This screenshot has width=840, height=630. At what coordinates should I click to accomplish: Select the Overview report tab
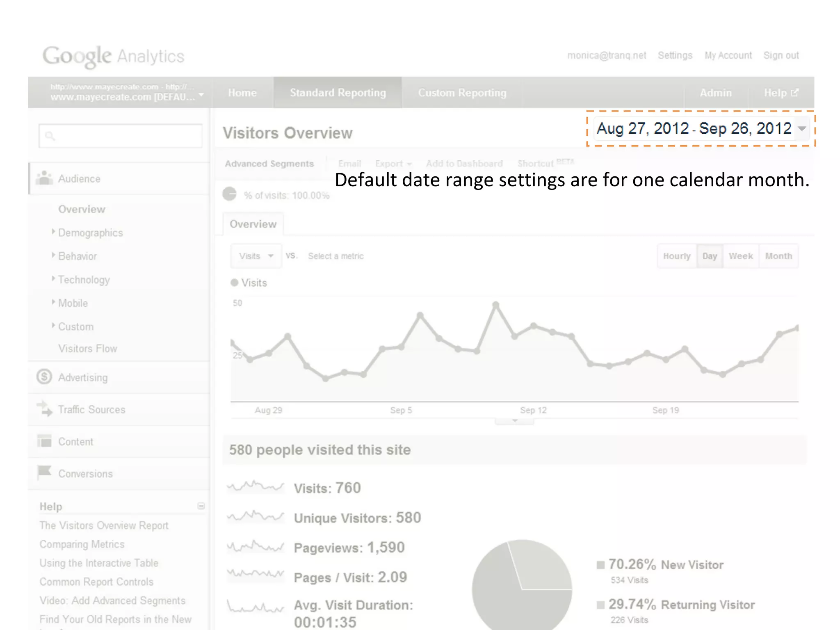tap(253, 224)
